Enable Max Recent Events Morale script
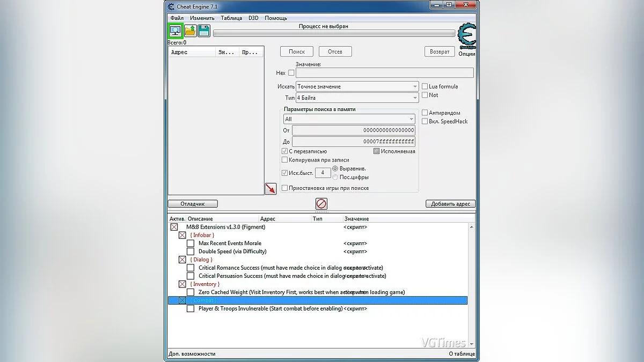Screen dimensions: 644x362 (x=190, y=243)
